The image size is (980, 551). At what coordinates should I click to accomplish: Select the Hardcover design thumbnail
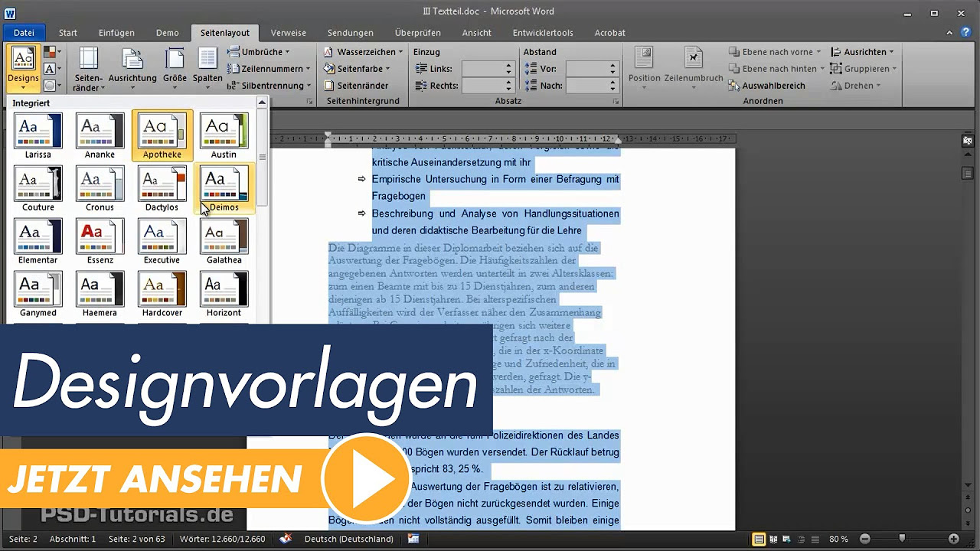pyautogui.click(x=162, y=294)
